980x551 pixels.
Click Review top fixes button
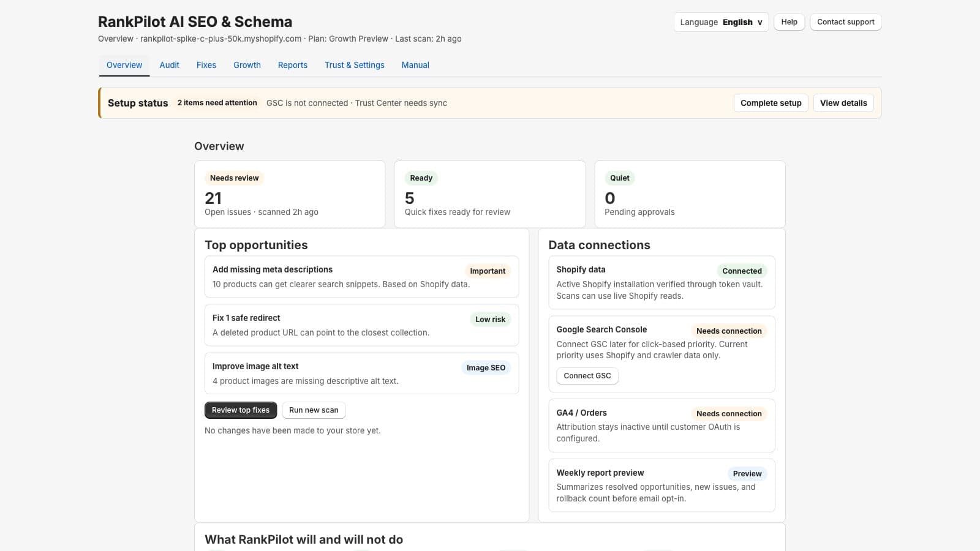[241, 410]
